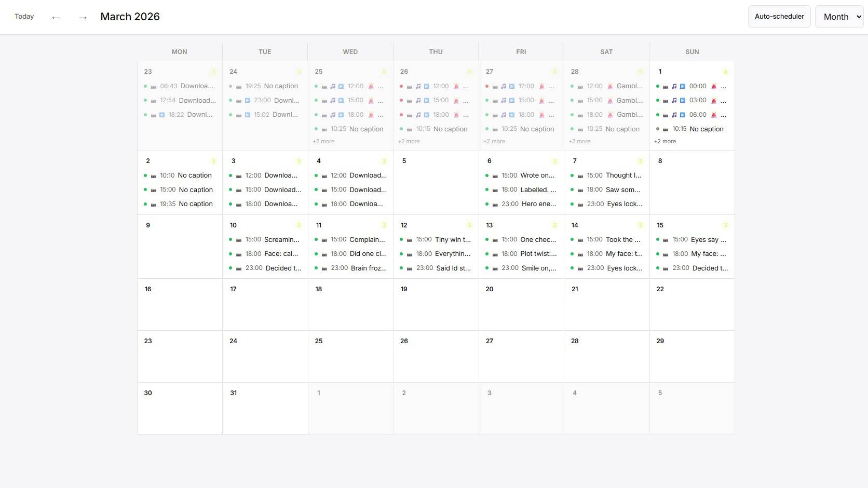Open the 18:00 'Plot twist:...' post on March 13
Viewport: 868px width, 488px height.
tap(521, 254)
